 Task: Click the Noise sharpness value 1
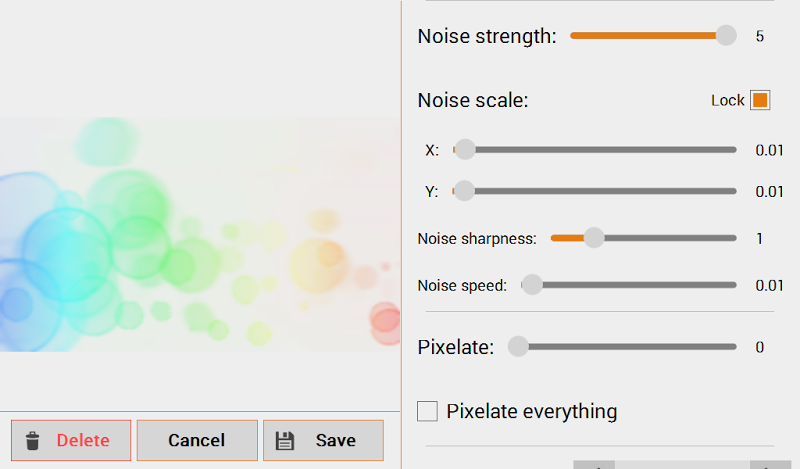click(760, 238)
